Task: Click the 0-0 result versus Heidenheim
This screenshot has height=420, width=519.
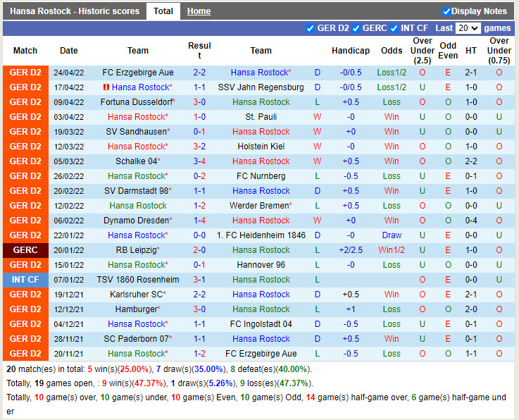Action: pyautogui.click(x=199, y=235)
